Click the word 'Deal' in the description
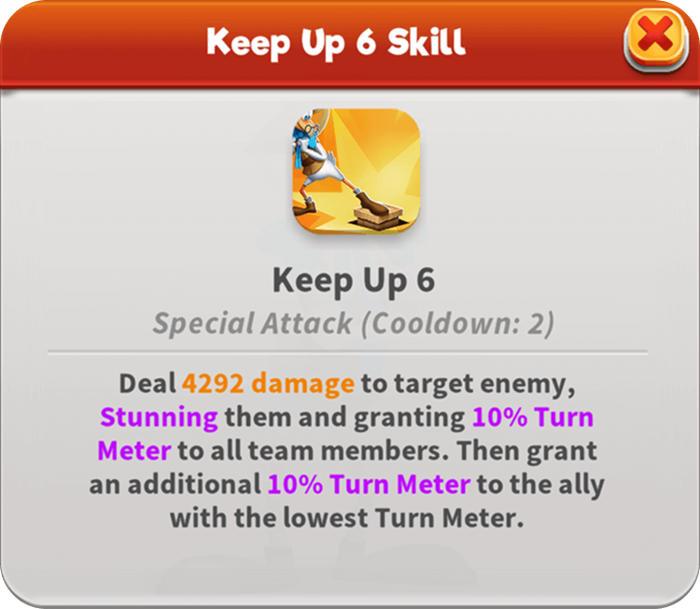 (x=147, y=384)
